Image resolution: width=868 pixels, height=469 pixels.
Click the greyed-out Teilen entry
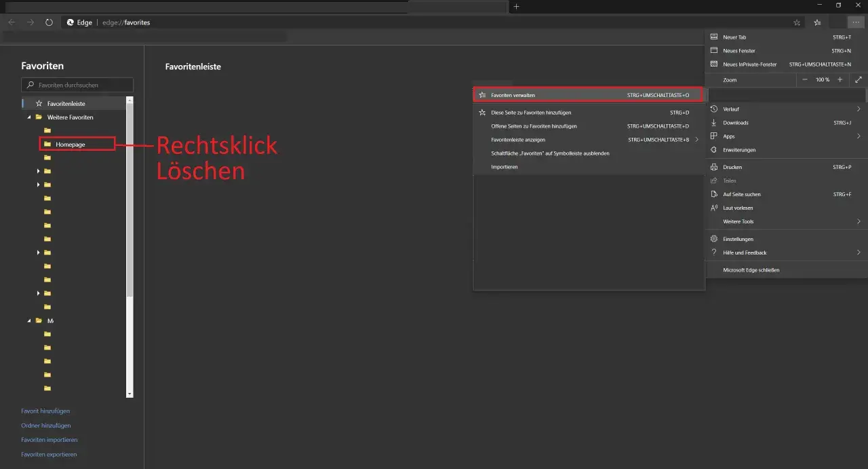click(787, 181)
